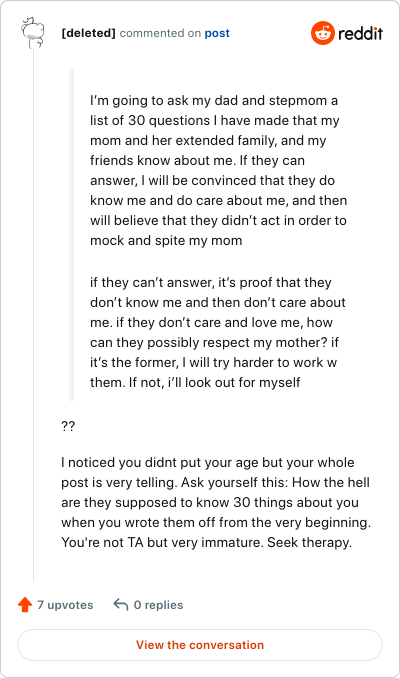Click the "0 replies" count label

tap(158, 604)
